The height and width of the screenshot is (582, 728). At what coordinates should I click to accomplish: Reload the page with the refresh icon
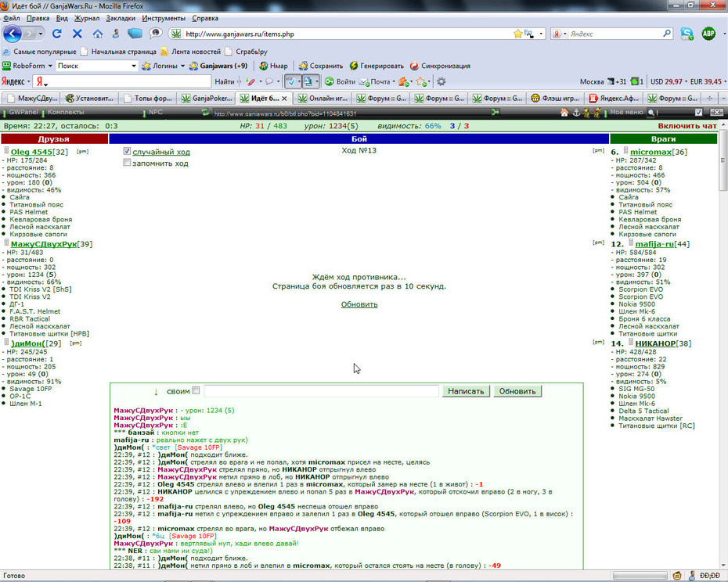click(x=56, y=34)
